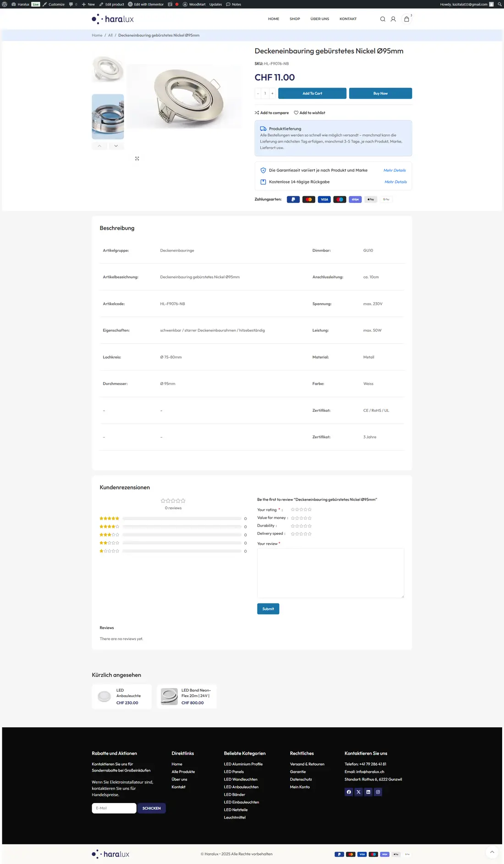The width and height of the screenshot is (504, 864).
Task: Click Buy Now button
Action: pos(380,94)
